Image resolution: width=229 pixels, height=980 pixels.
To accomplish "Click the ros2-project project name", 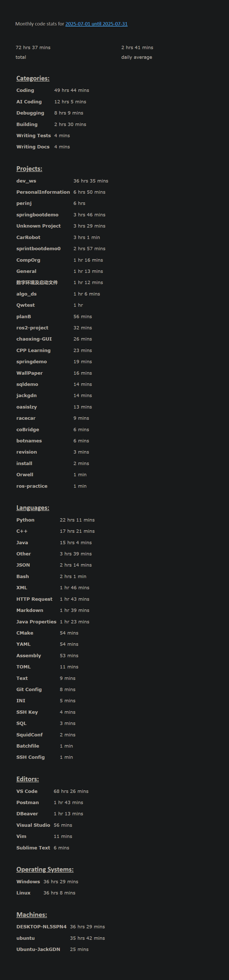I will pyautogui.click(x=32, y=328).
